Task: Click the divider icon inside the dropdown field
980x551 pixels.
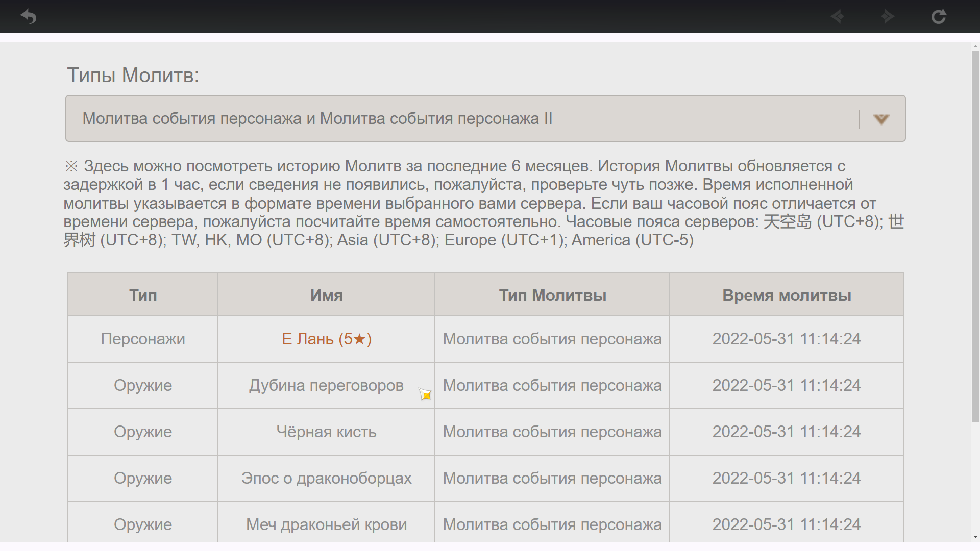Action: [x=859, y=118]
